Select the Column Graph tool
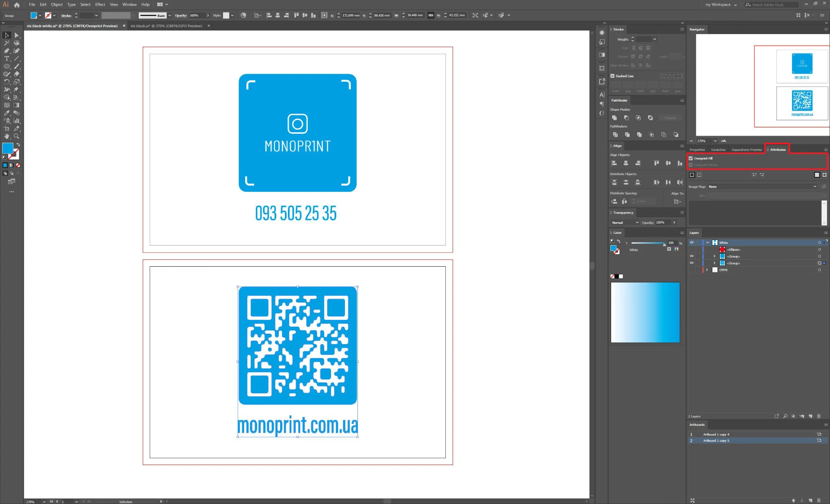830x504 pixels. (16, 121)
